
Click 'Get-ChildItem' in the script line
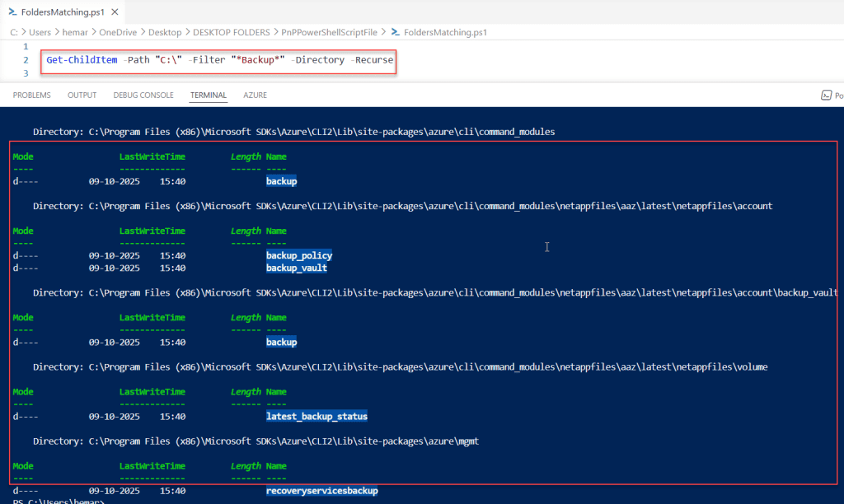(x=82, y=59)
